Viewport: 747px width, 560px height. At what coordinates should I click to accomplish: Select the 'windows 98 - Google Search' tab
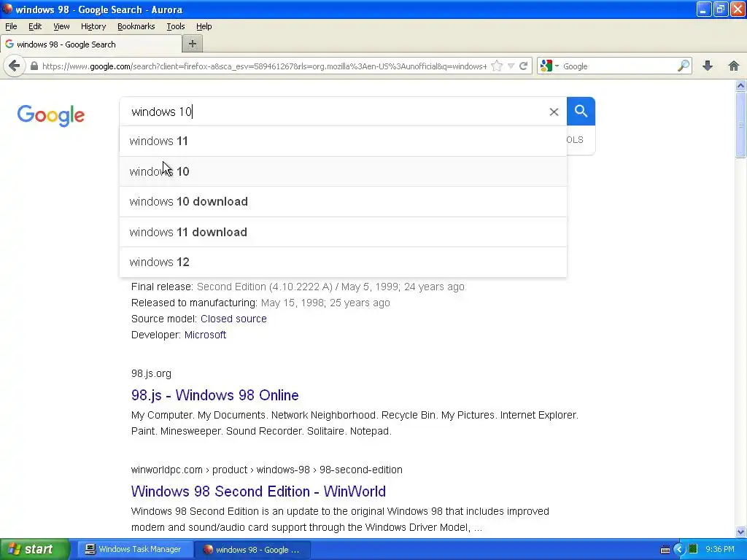(91, 44)
